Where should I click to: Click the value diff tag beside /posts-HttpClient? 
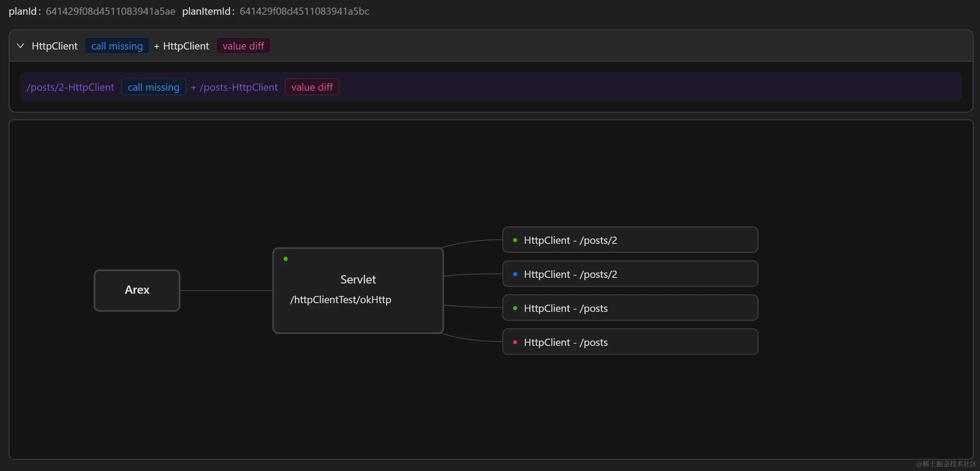pyautogui.click(x=312, y=87)
